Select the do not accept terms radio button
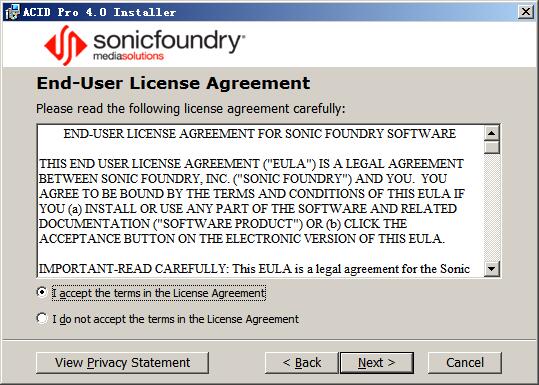 point(42,318)
